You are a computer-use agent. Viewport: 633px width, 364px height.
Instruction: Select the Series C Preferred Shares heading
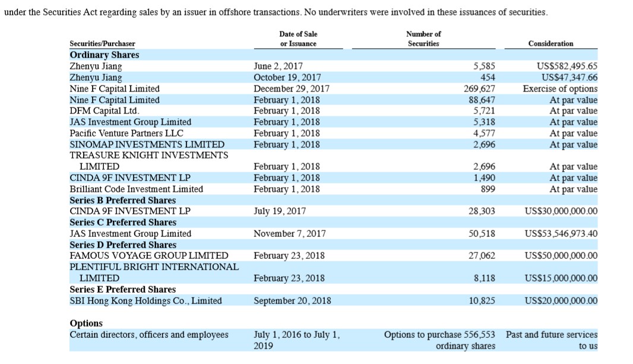pyautogui.click(x=123, y=222)
